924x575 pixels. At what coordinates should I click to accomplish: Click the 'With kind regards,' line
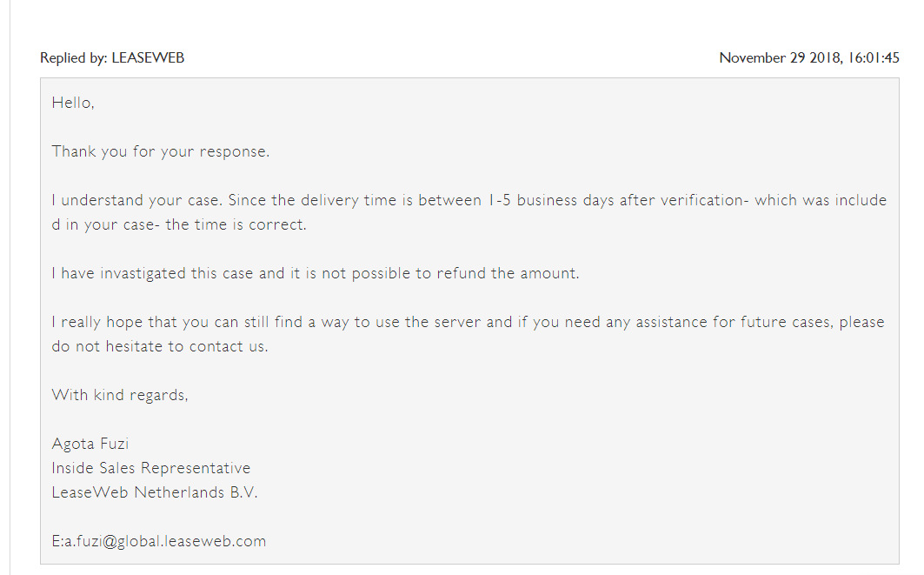coord(120,395)
